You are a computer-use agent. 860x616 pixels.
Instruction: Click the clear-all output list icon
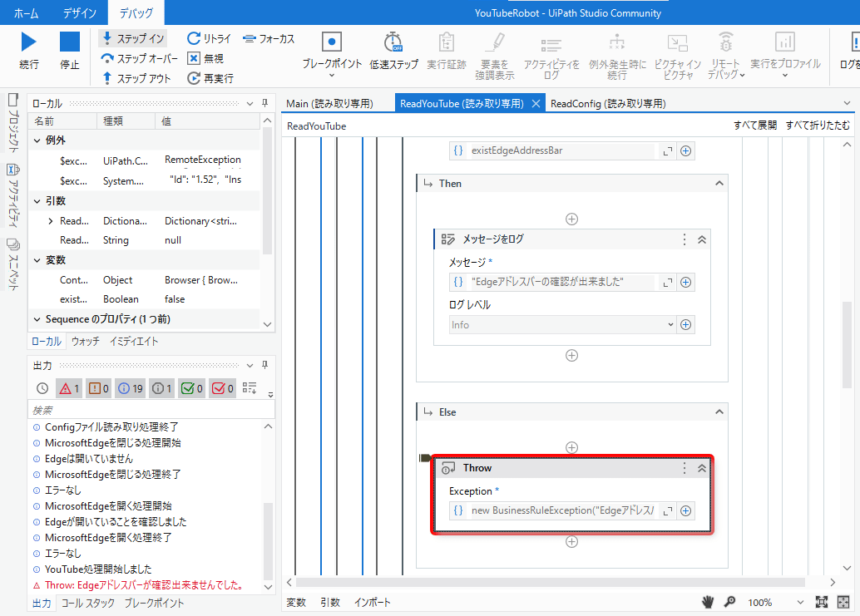(250, 388)
